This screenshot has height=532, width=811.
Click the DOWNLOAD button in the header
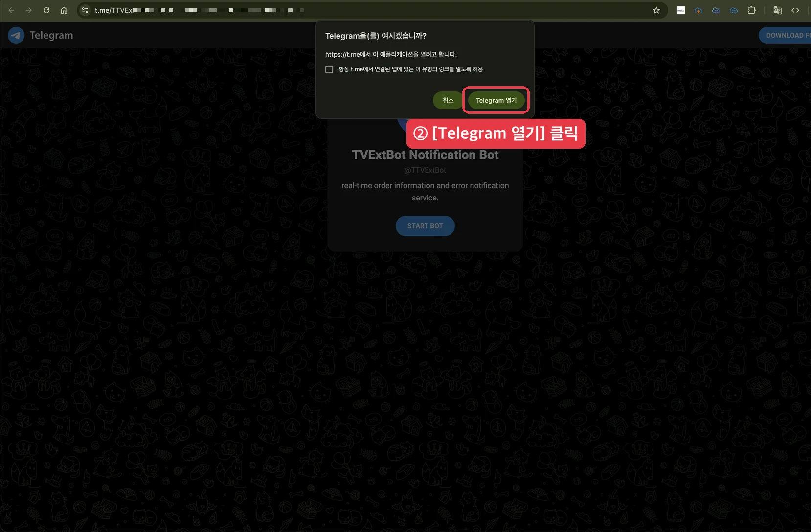coord(785,35)
